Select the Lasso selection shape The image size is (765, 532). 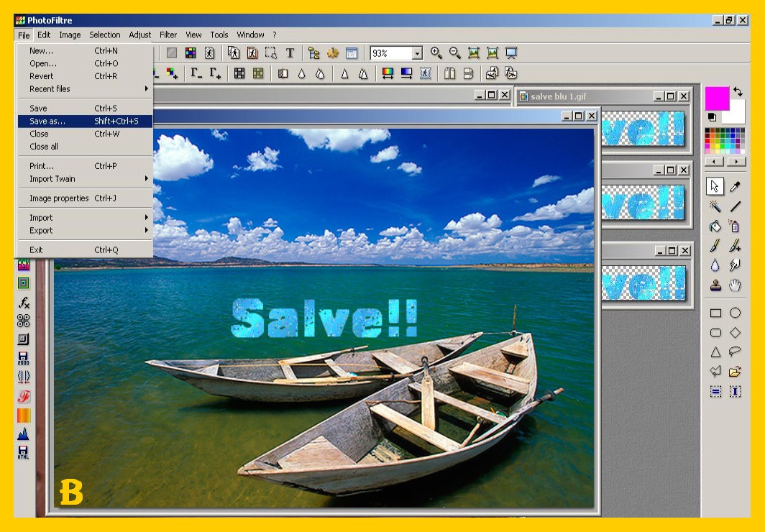coord(735,352)
